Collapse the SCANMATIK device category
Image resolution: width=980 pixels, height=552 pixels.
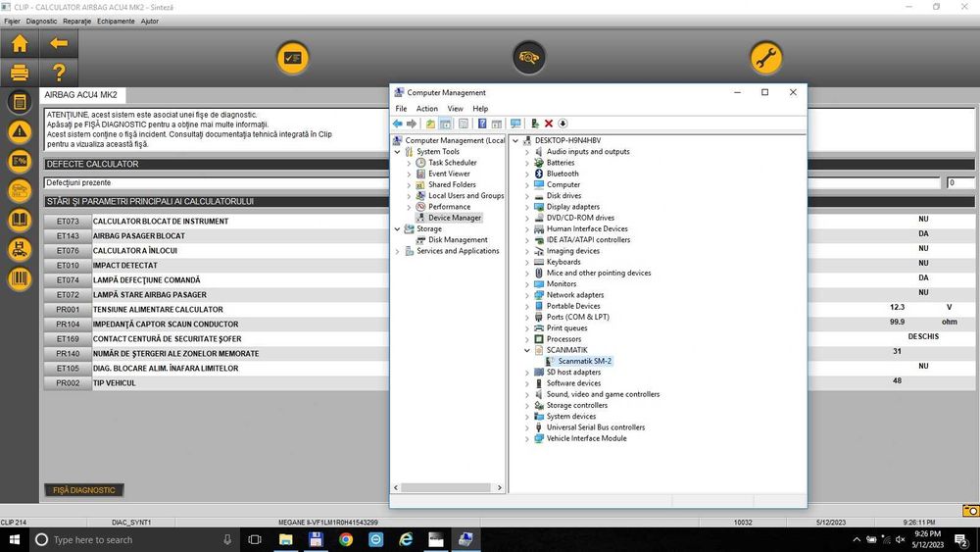click(527, 350)
